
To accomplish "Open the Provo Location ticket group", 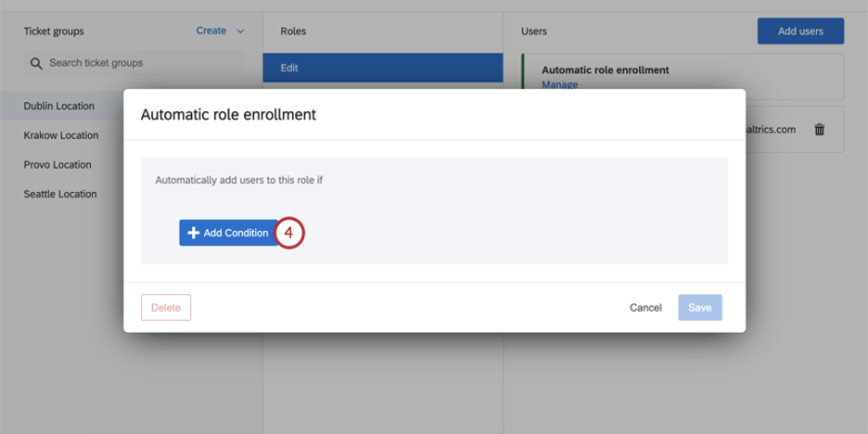I will 57,165.
